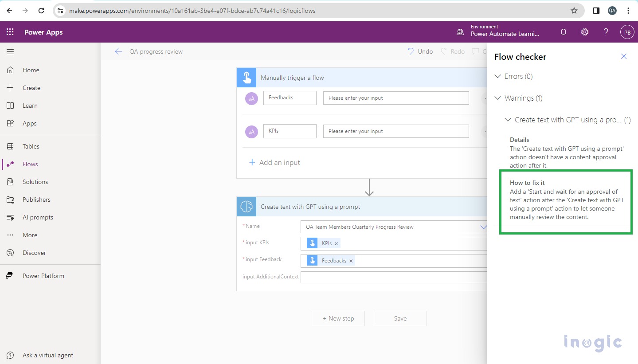Image resolution: width=638 pixels, height=364 pixels.
Task: Click the KPIs 'Please enter your input' field
Action: click(x=396, y=131)
